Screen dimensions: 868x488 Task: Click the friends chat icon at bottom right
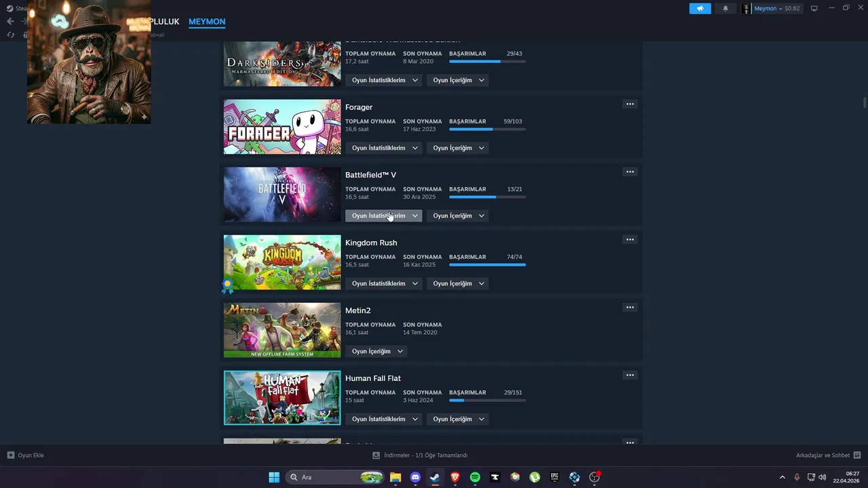click(857, 455)
